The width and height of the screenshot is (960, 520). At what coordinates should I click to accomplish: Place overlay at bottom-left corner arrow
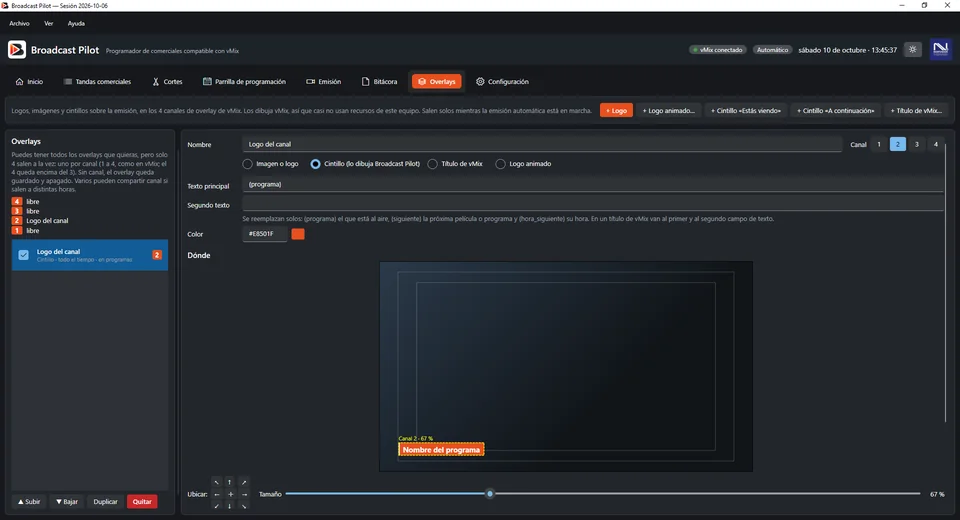click(217, 506)
